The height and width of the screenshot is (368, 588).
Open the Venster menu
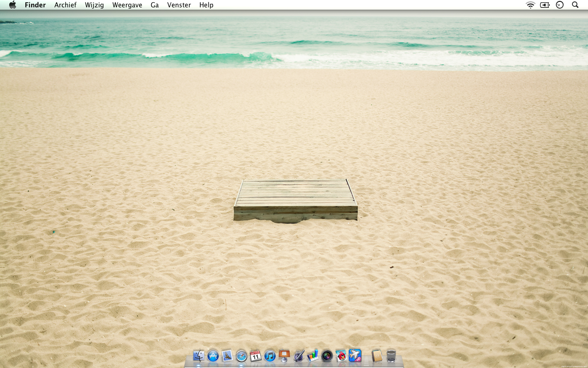(x=179, y=5)
